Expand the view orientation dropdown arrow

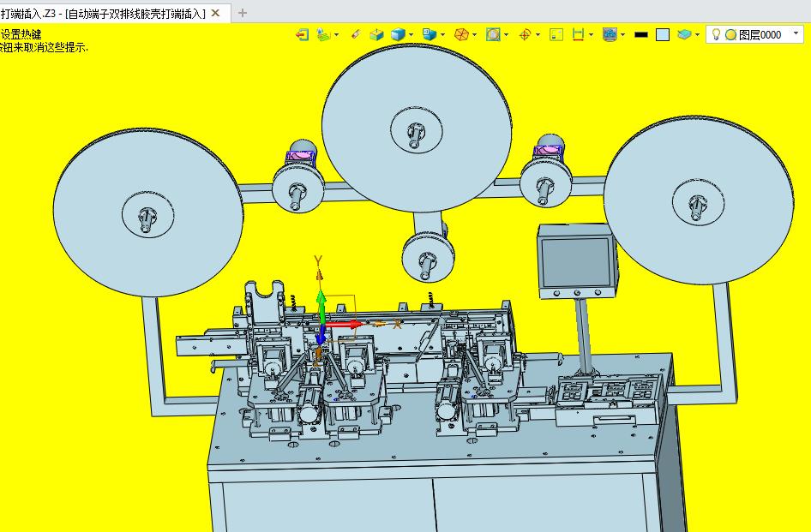(x=442, y=34)
